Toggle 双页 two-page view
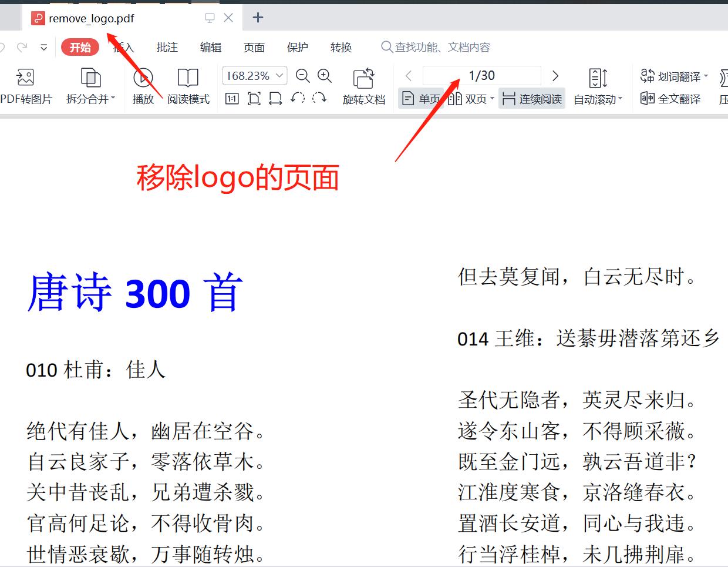728x567 pixels. click(x=470, y=99)
